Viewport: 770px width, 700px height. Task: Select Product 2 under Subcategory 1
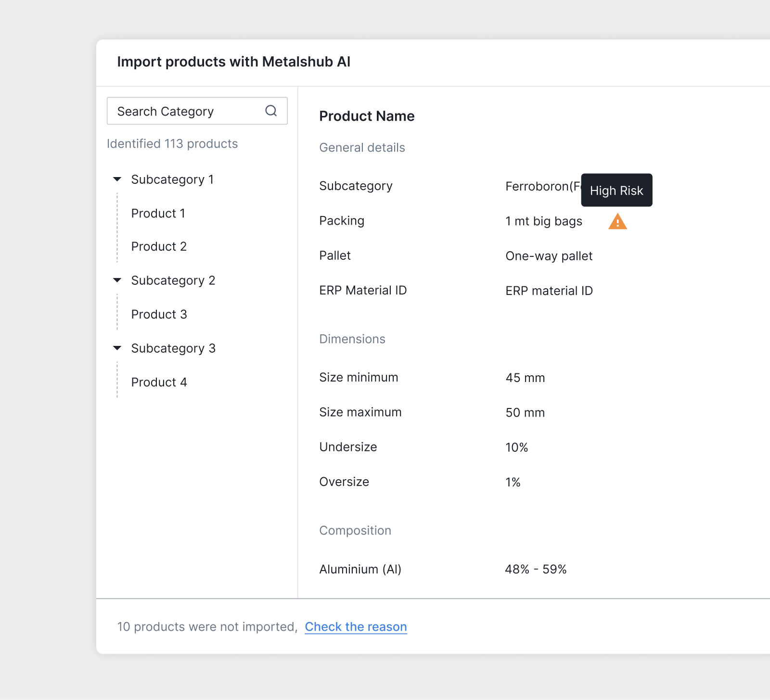coord(158,246)
